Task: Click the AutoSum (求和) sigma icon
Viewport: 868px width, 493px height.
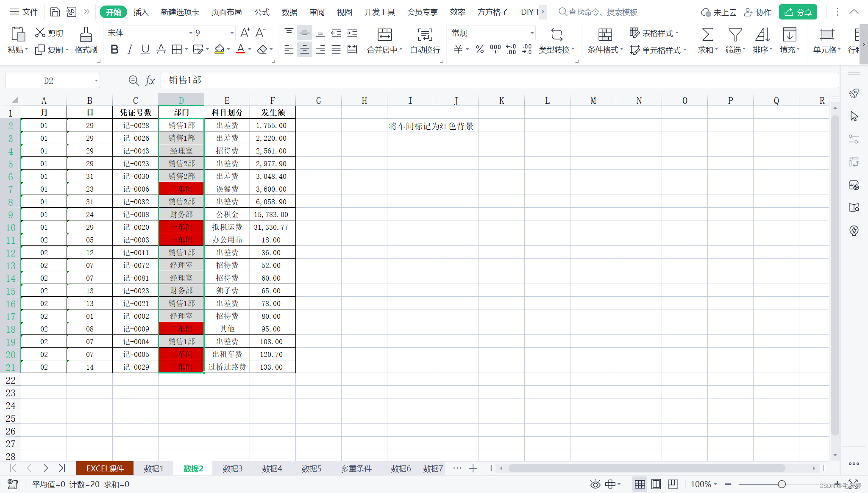Action: click(707, 35)
